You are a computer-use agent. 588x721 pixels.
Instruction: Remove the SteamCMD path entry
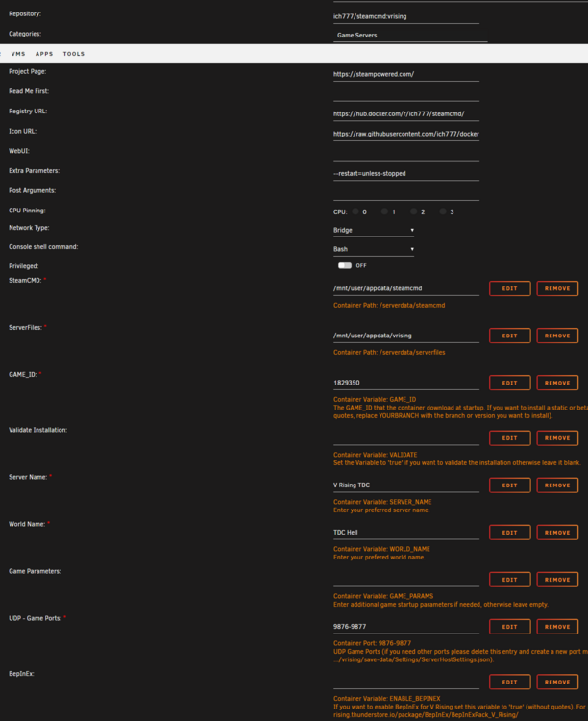click(x=557, y=288)
